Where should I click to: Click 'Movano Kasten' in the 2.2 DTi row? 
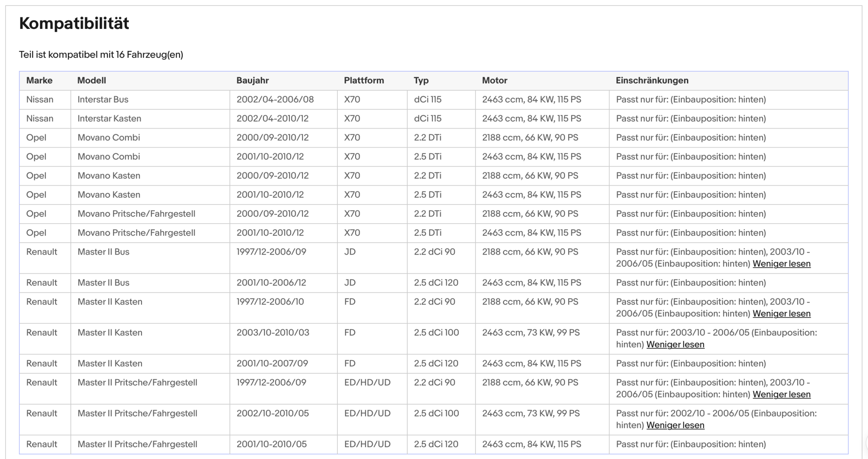pyautogui.click(x=109, y=176)
